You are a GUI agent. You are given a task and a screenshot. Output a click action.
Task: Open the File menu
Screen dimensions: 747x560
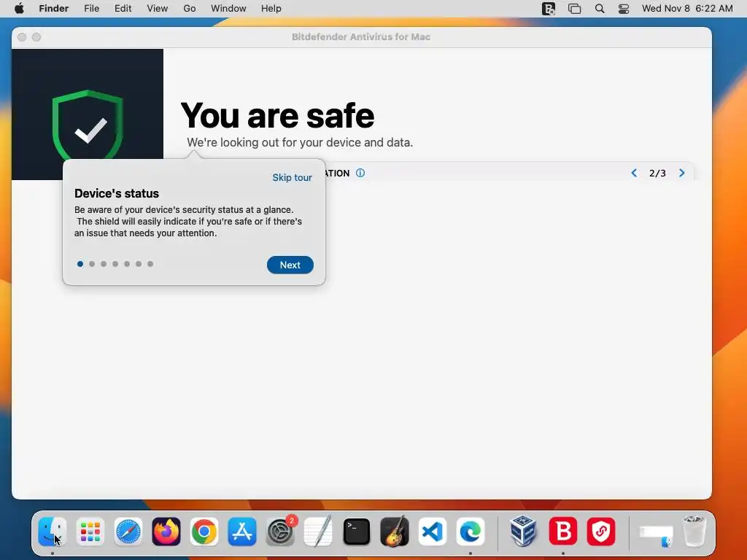(x=91, y=9)
